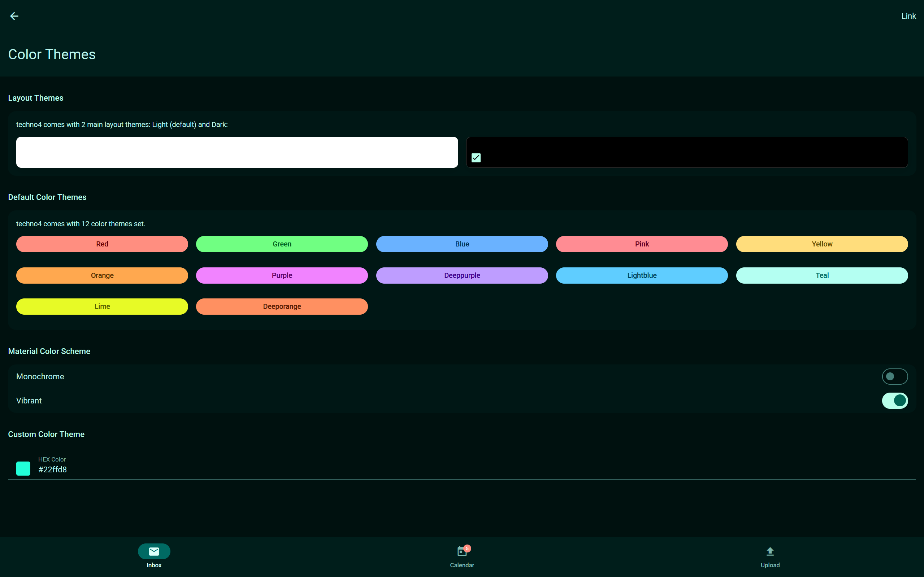Turn off the Vibrant switch

coord(895,400)
